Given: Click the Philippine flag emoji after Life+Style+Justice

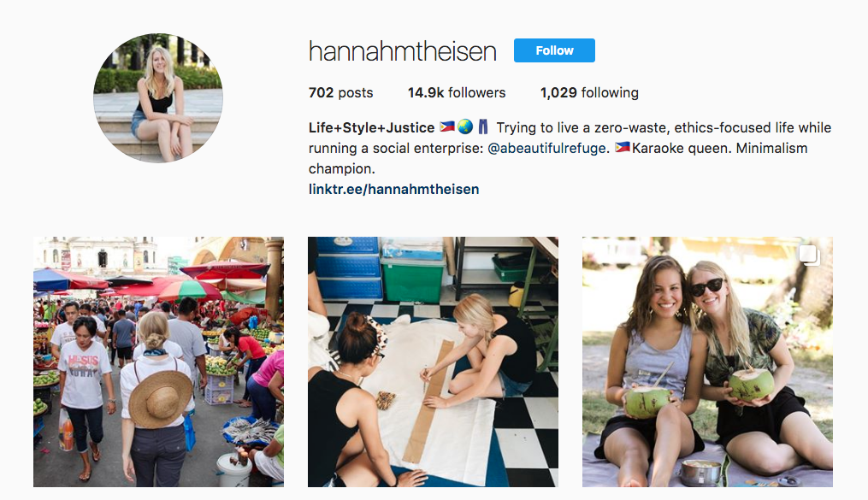Looking at the screenshot, I should click(447, 127).
